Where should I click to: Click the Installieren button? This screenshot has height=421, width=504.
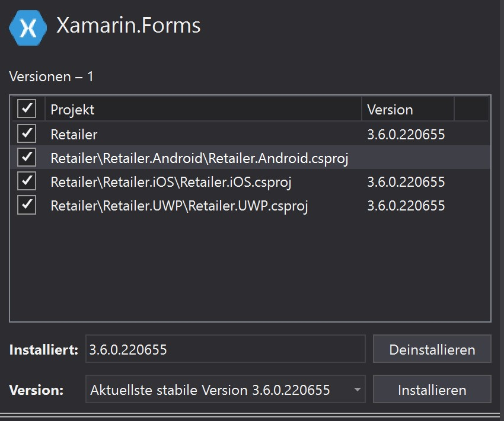point(432,389)
